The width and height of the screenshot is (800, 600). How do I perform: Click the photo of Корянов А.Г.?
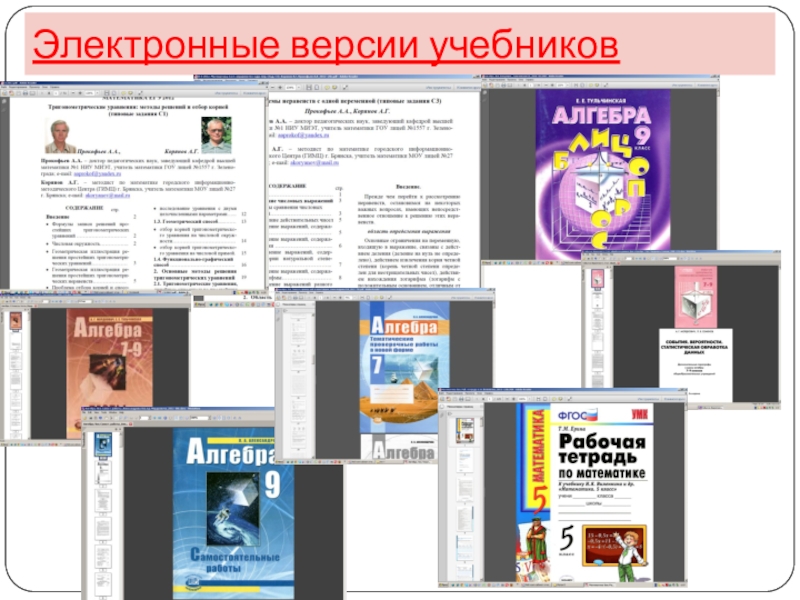[x=215, y=135]
